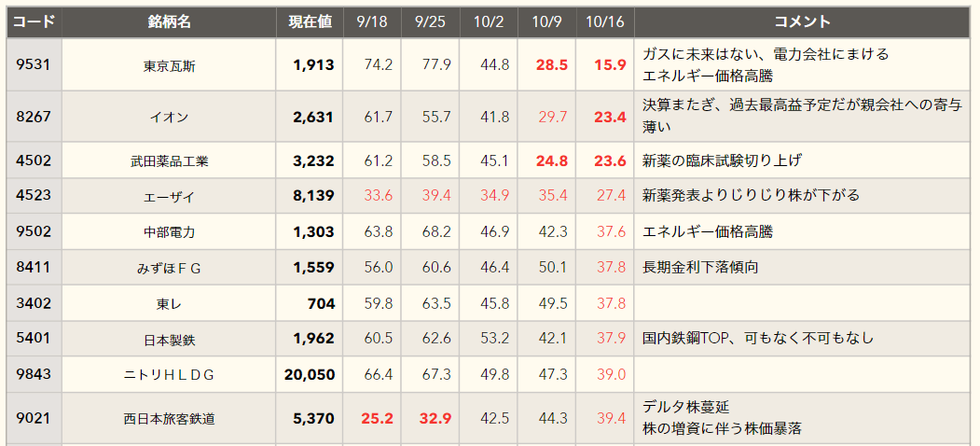Click the red 23.4 value
980x446 pixels.
click(x=610, y=117)
